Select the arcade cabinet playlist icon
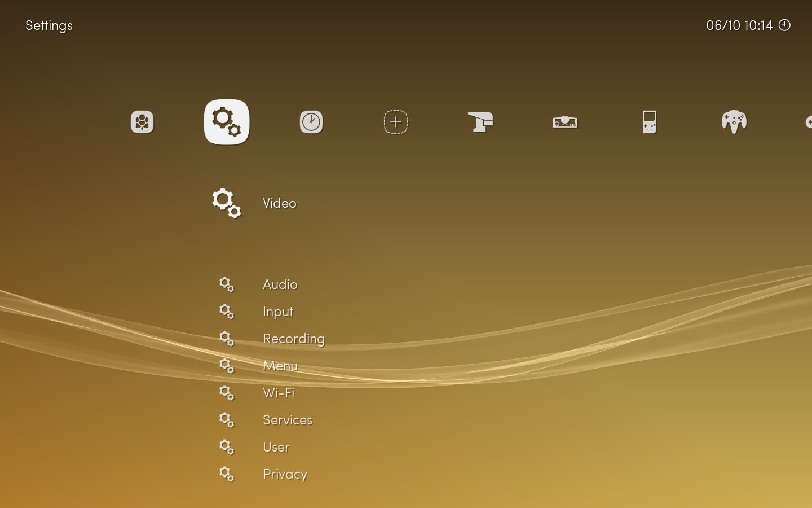Viewport: 812px width, 508px height. click(x=480, y=122)
